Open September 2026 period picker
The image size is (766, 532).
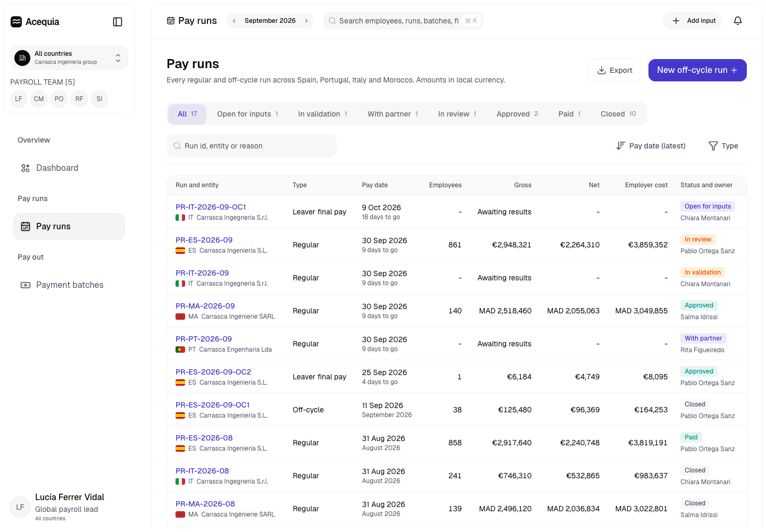[270, 21]
